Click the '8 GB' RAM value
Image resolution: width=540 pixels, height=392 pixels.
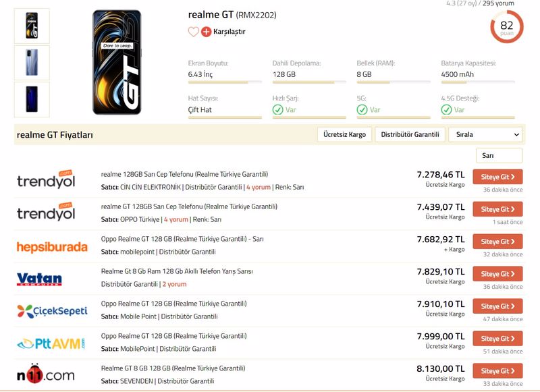tap(364, 74)
